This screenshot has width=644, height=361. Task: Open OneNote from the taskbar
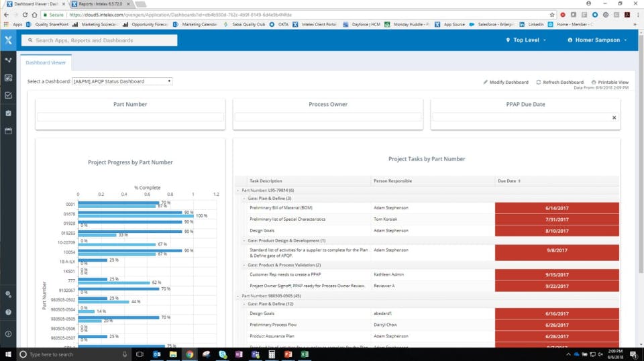pos(239,354)
